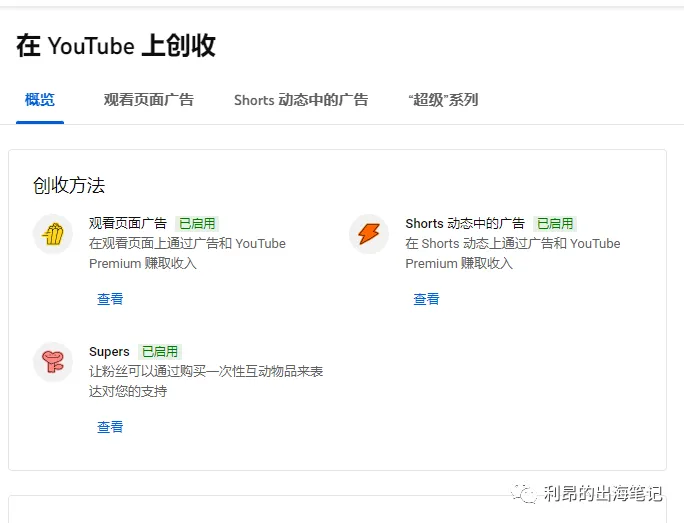Click the 已启用 badge next to Shorts 动态中的广告
684x523 pixels.
tap(555, 223)
